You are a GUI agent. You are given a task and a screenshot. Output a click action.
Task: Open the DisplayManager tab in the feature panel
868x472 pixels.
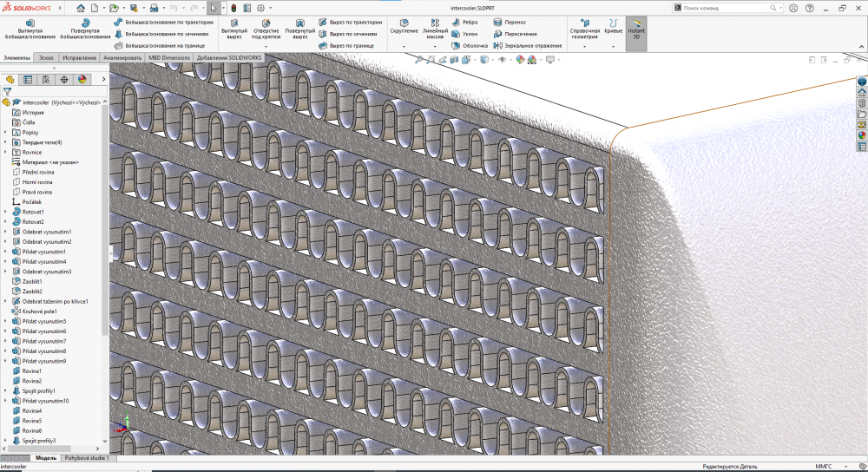click(x=82, y=79)
